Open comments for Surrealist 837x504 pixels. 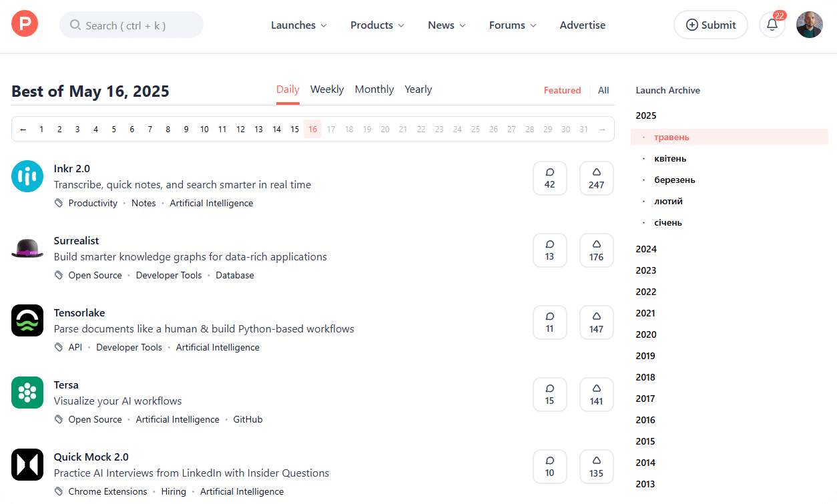pyautogui.click(x=549, y=250)
